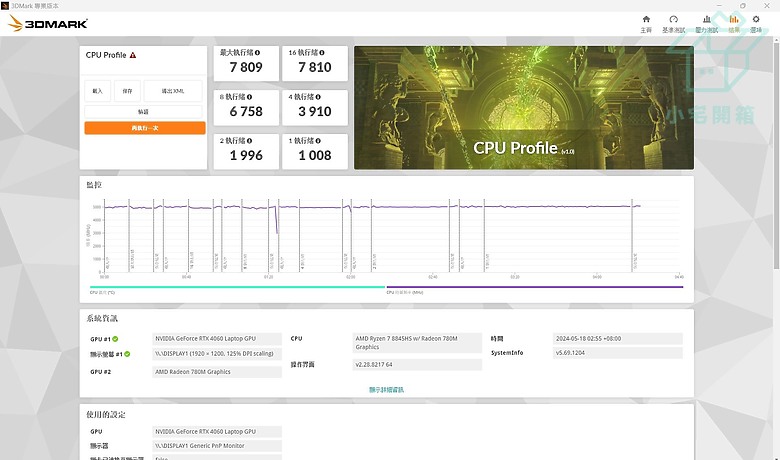Screen dimensions: 780x460
Task: Click info icon beside 16 threads score
Action: pyautogui.click(x=322, y=53)
